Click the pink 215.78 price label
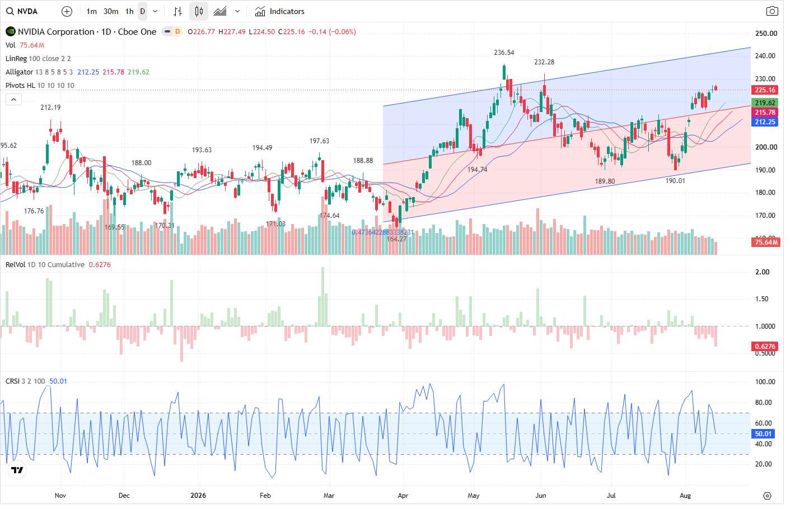Image resolution: width=795 pixels, height=532 pixels. coord(765,112)
